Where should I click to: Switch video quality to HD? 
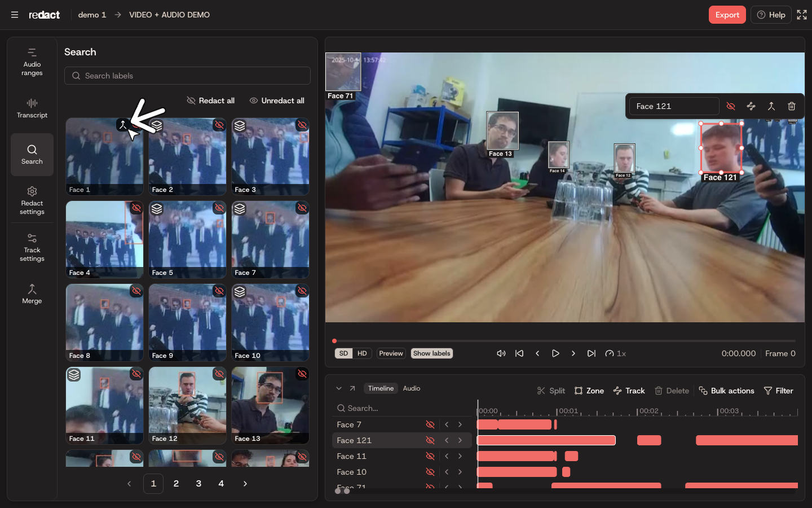[362, 353]
